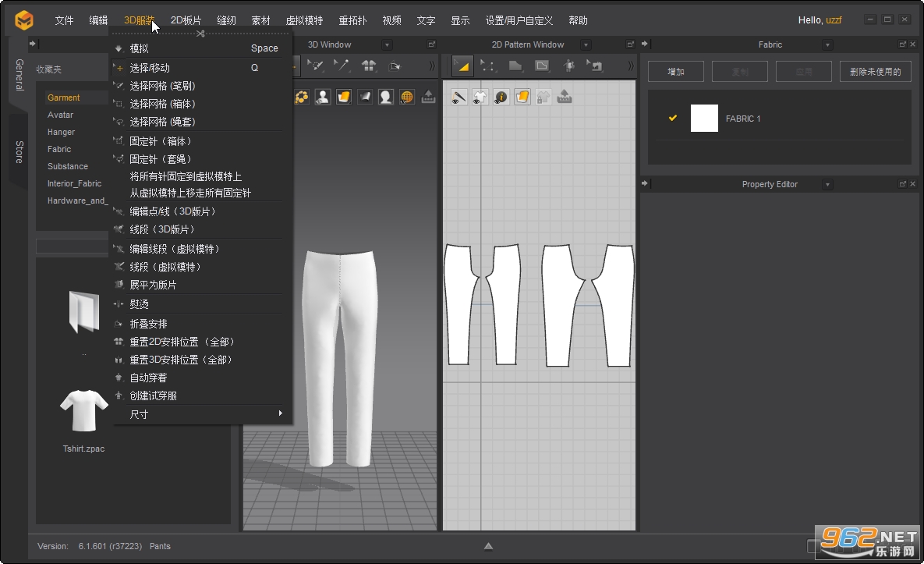Viewport: 924px width, 564px height.
Task: Undock the 2D Pattern Window panel
Action: (631, 44)
